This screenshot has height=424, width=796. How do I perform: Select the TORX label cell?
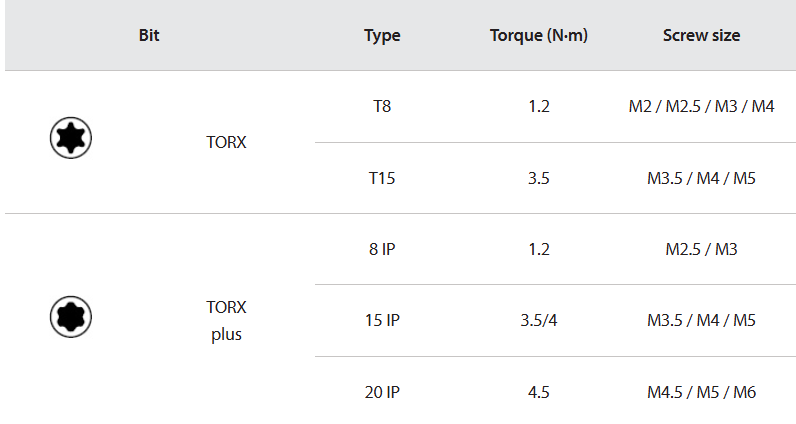coord(226,142)
